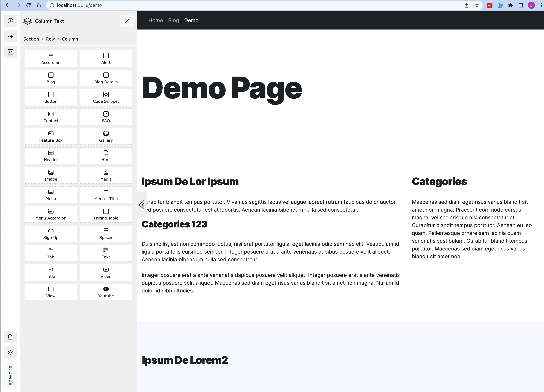Navigate to the Home menu item
This screenshot has height=392, width=544.
[155, 20]
